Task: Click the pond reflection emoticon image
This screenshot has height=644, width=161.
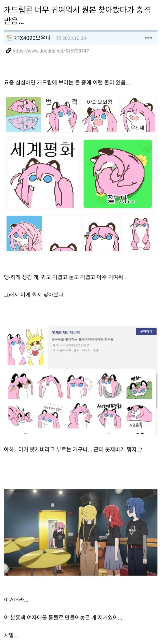Action: point(24,115)
